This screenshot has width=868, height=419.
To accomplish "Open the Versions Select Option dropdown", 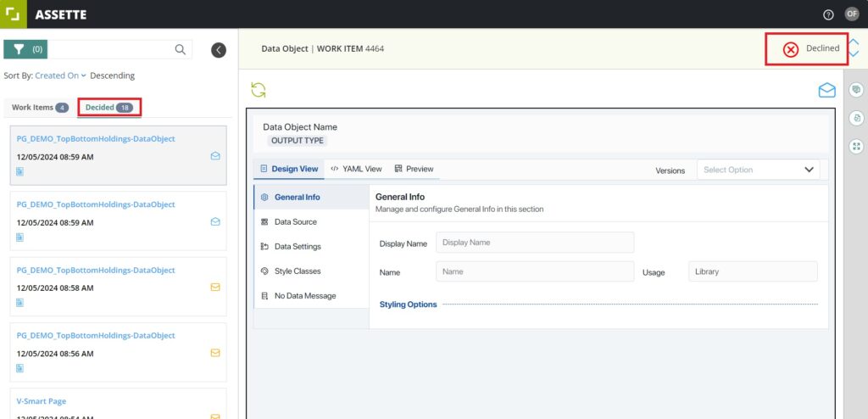I will [758, 170].
